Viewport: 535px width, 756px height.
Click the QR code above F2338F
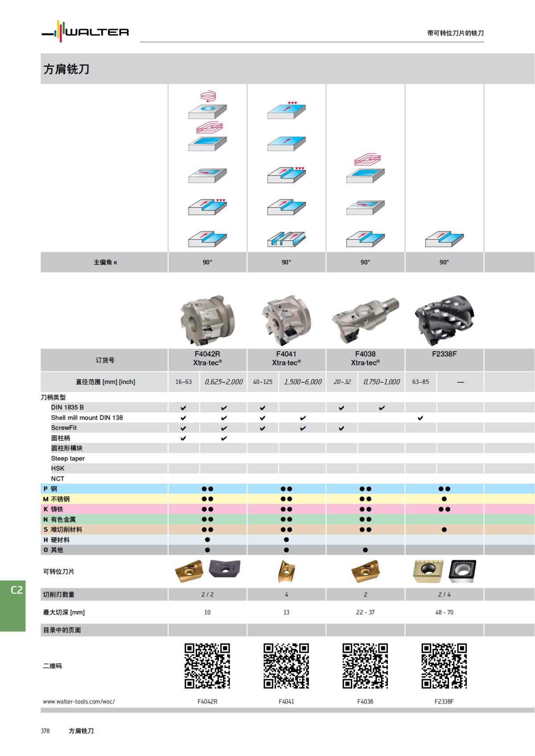tap(444, 666)
